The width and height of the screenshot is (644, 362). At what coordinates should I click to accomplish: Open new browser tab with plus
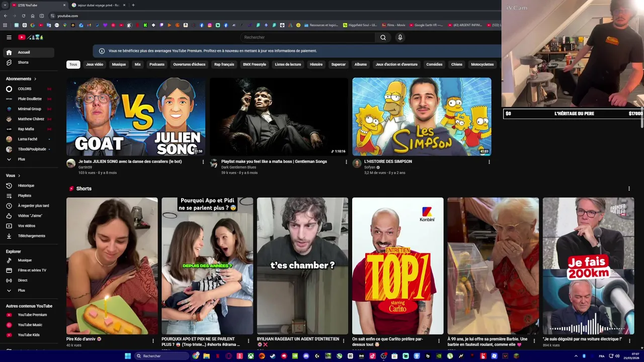click(x=133, y=5)
